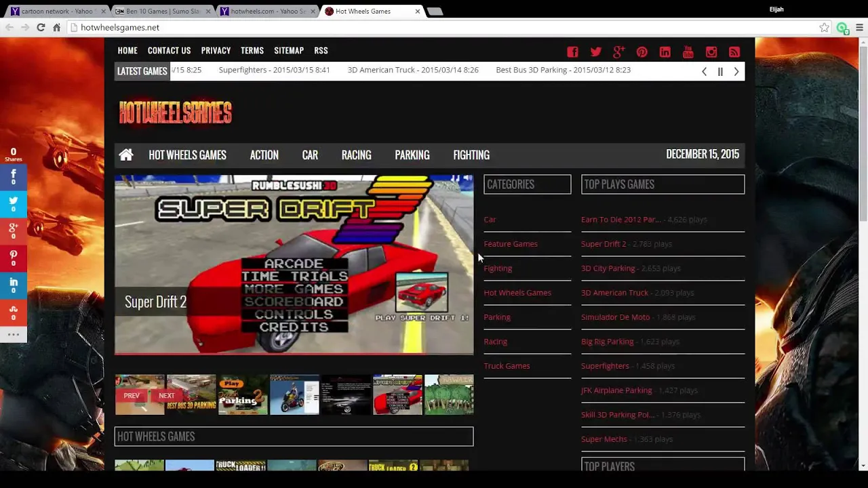868x488 pixels.
Task: Show previous item in latest games ticker
Action: point(704,71)
